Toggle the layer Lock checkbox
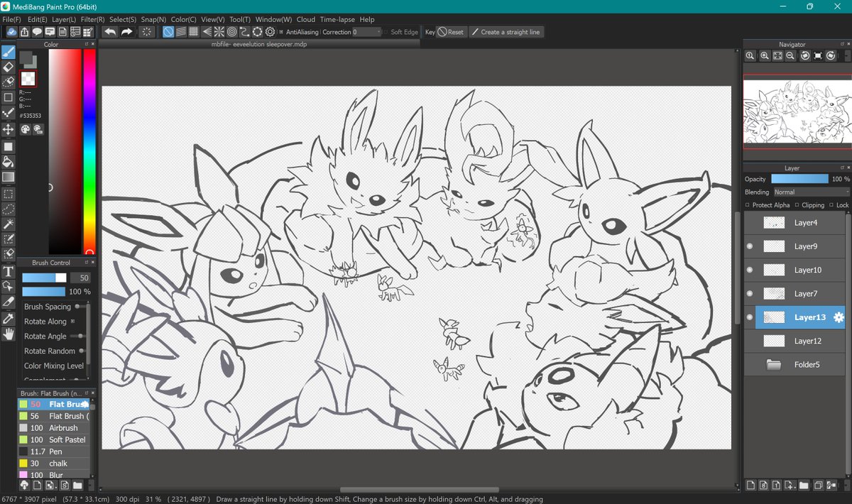Screen dimensions: 852x504 [831, 205]
